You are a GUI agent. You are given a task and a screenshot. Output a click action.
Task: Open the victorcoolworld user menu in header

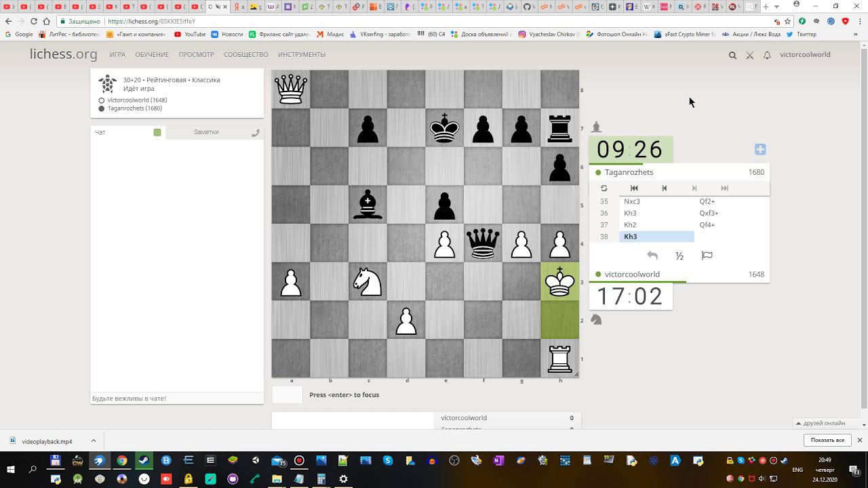click(805, 55)
